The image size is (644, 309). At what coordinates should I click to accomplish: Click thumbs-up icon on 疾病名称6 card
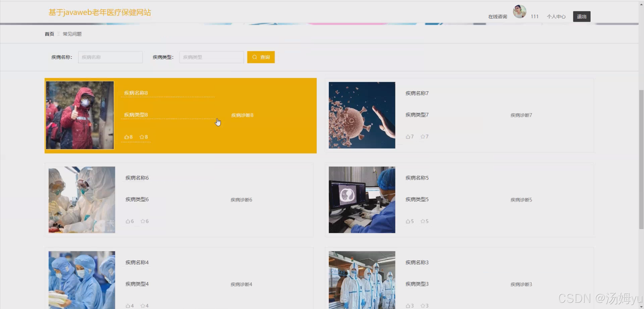point(128,221)
